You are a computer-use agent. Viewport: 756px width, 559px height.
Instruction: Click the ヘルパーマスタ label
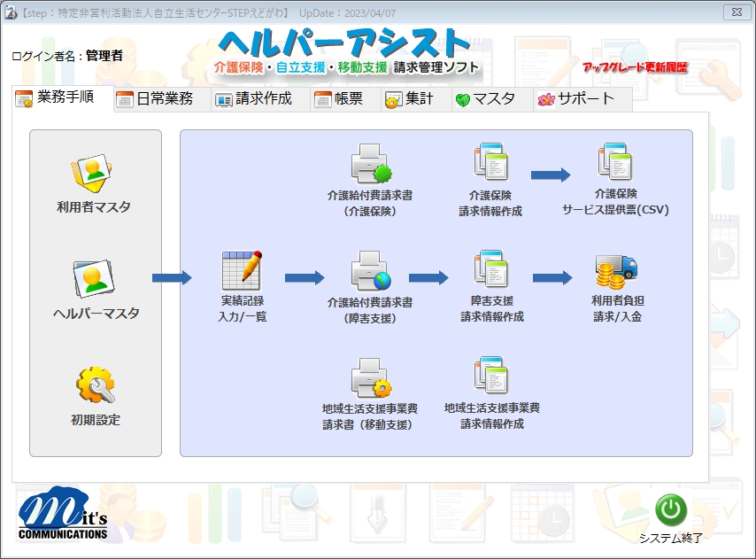[96, 314]
